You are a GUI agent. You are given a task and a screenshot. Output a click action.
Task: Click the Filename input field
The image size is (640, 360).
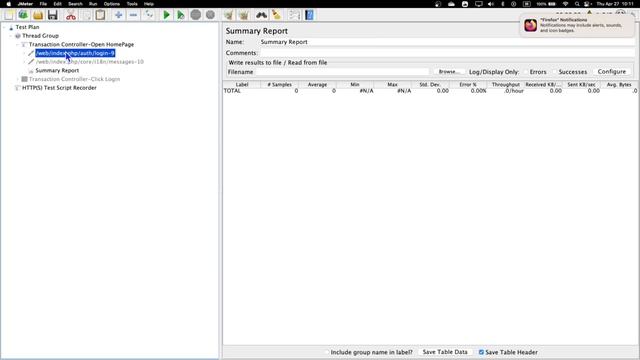pos(342,72)
